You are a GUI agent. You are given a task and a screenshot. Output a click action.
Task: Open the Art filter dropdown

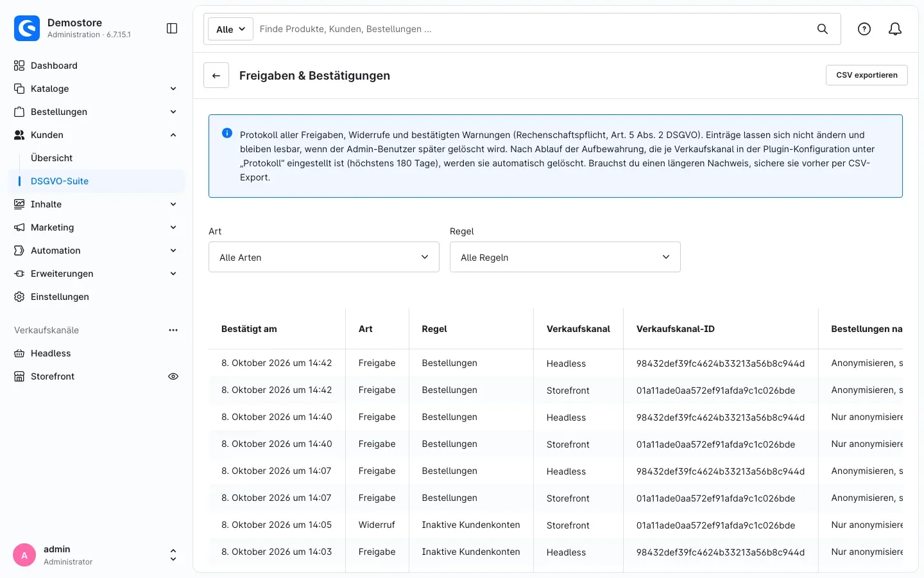pyautogui.click(x=324, y=257)
